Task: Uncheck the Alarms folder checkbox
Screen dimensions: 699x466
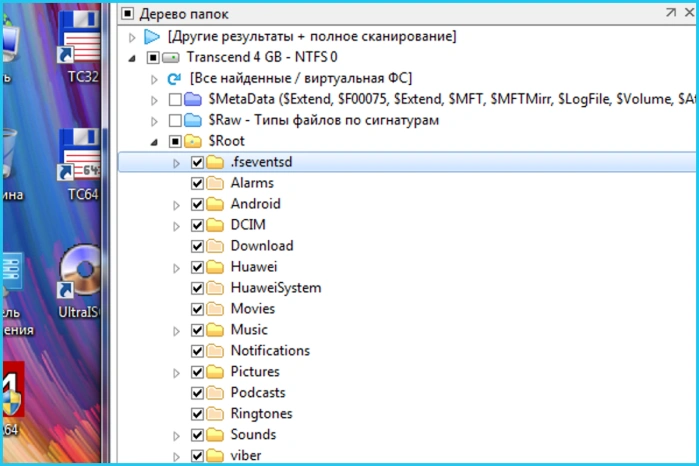Action: pos(197,183)
